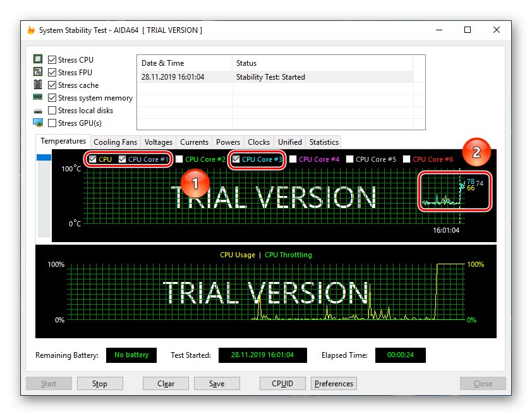Viewport: 532px width, 416px height.
Task: Open the Unified tab
Action: coord(290,142)
